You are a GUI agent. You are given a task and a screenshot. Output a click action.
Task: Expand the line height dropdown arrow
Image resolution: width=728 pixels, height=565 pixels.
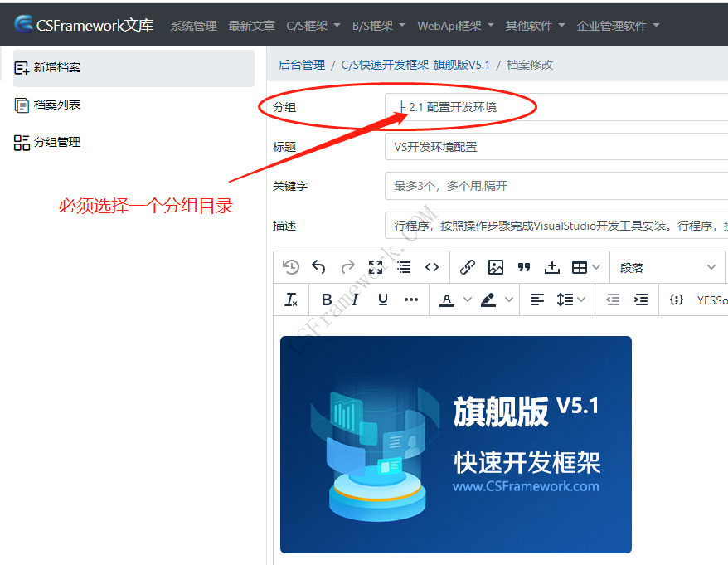point(582,300)
